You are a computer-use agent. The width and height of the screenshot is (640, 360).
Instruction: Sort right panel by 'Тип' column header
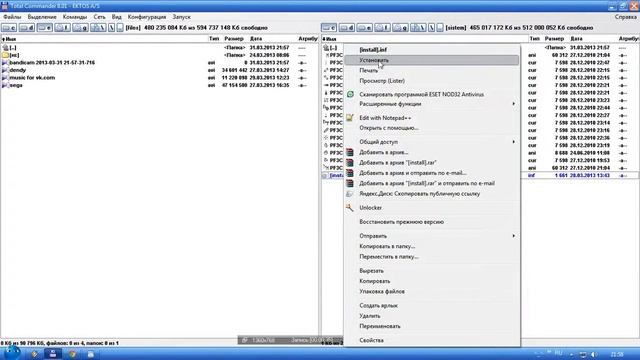[534, 39]
